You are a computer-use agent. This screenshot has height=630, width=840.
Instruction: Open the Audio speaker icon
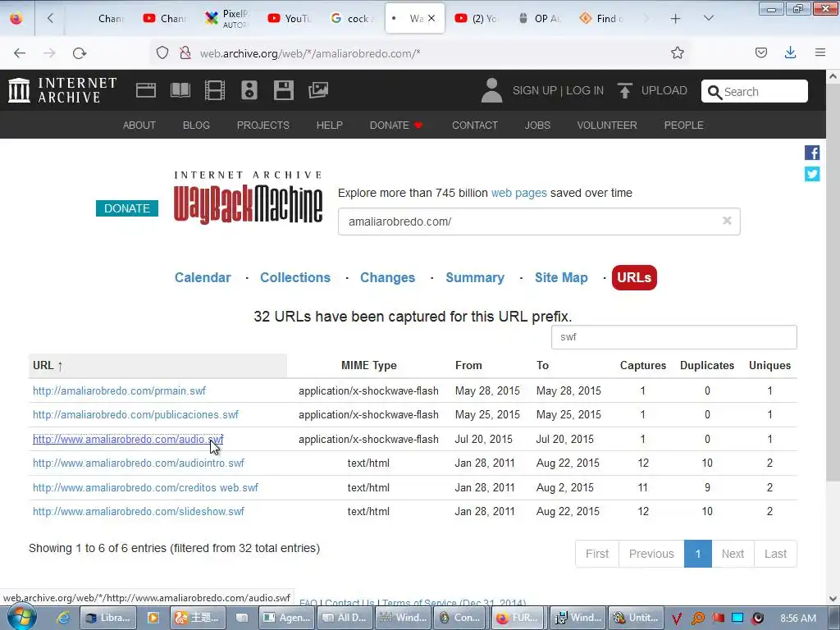[249, 90]
